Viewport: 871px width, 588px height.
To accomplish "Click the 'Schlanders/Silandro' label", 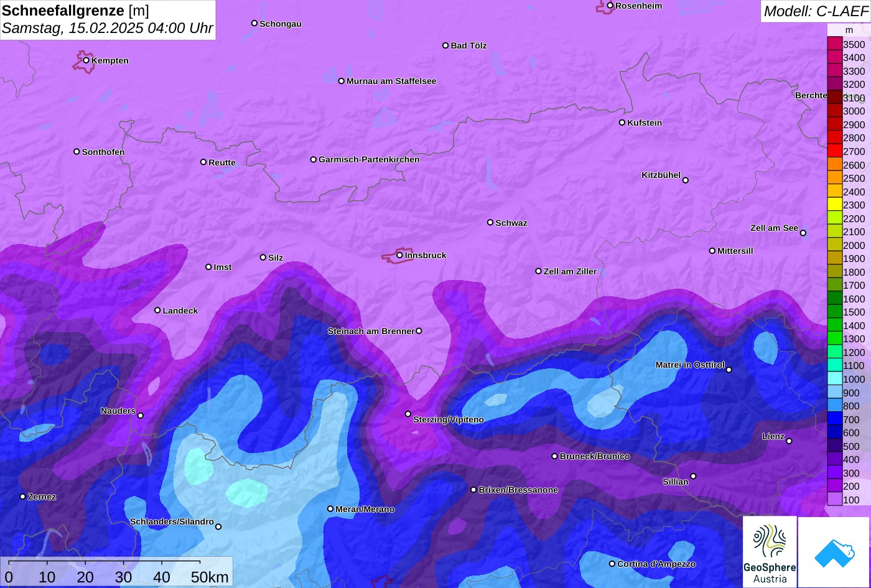I will click(x=172, y=521).
